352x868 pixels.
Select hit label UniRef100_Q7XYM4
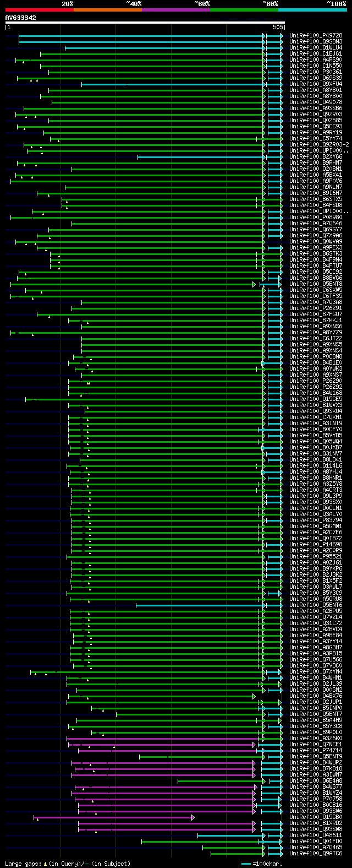coord(316,672)
